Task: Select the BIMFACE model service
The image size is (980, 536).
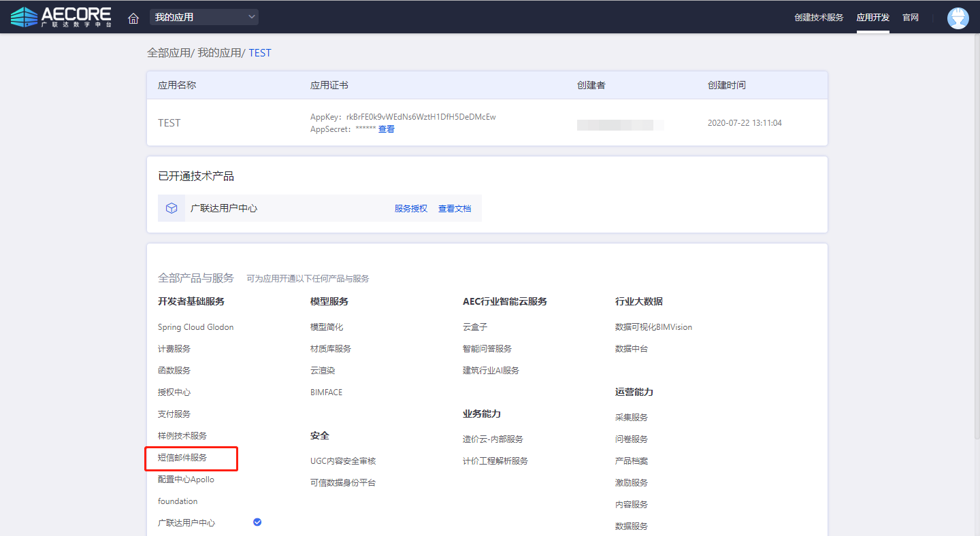Action: point(326,392)
